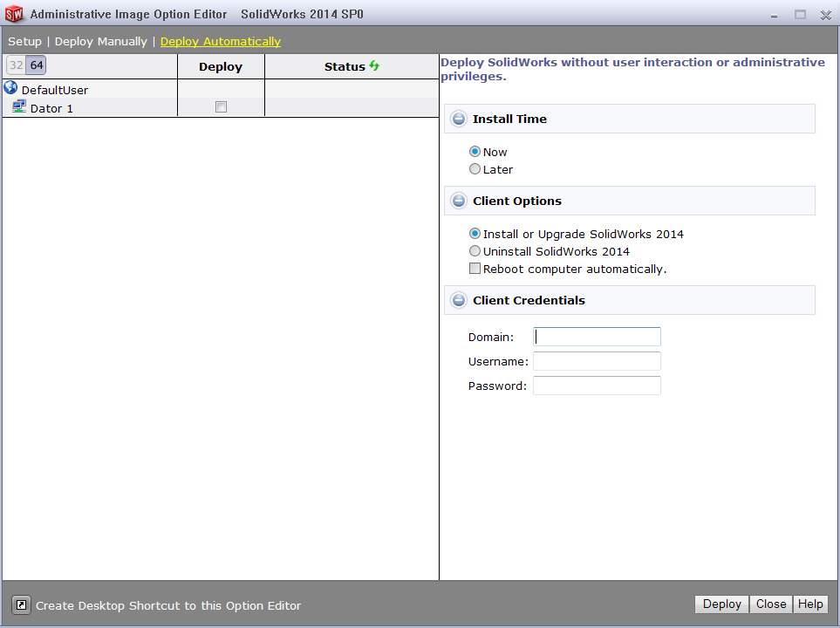Focus the Username input field
Image resolution: width=840 pixels, height=628 pixels.
pyautogui.click(x=597, y=361)
